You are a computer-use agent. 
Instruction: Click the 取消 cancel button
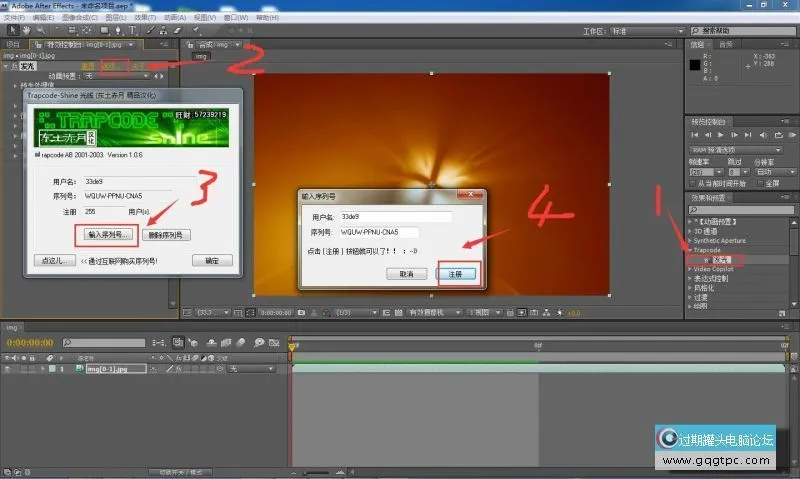tap(406, 274)
